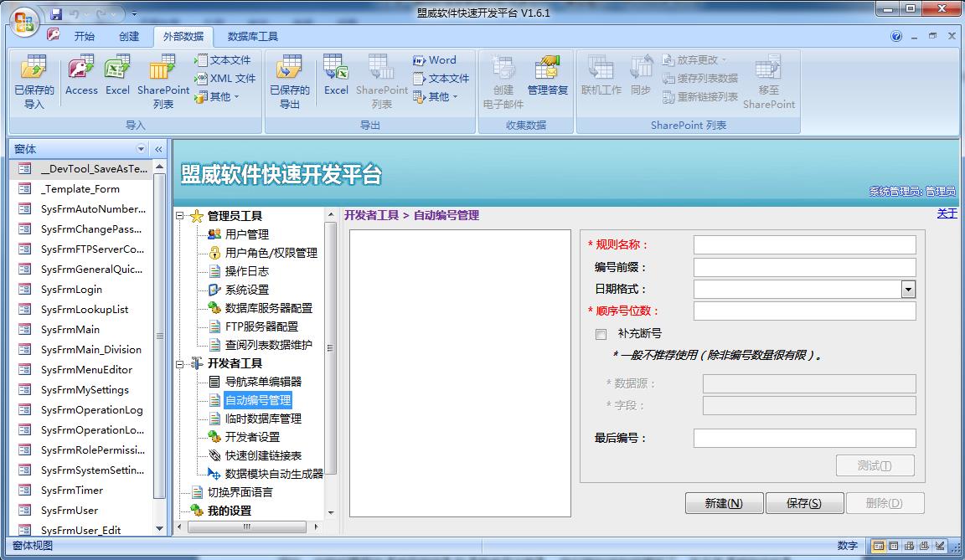Select _Template_Form in navigation pane
Image resolution: width=965 pixels, height=560 pixels.
point(80,188)
